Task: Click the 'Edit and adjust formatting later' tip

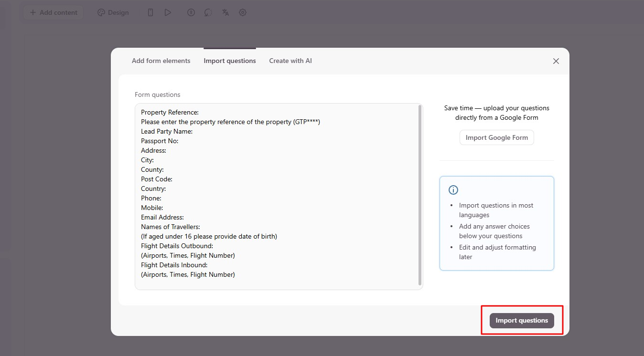Action: 497,252
